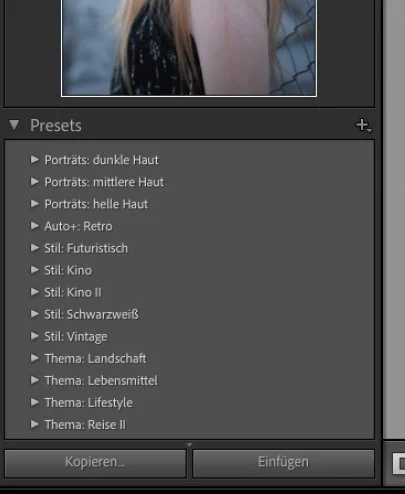The image size is (405, 494).
Task: Select 'Auto+: Retro' label
Action: (78, 226)
